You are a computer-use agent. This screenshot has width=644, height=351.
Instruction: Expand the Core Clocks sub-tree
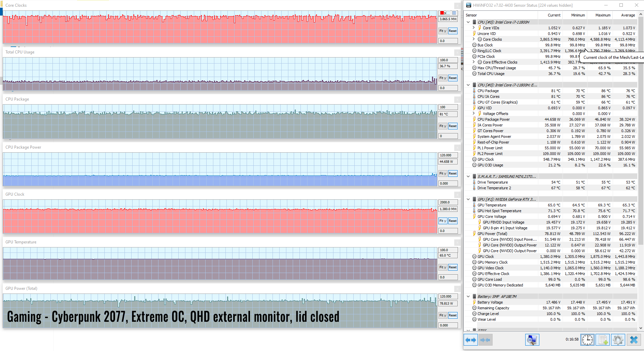[x=473, y=39]
